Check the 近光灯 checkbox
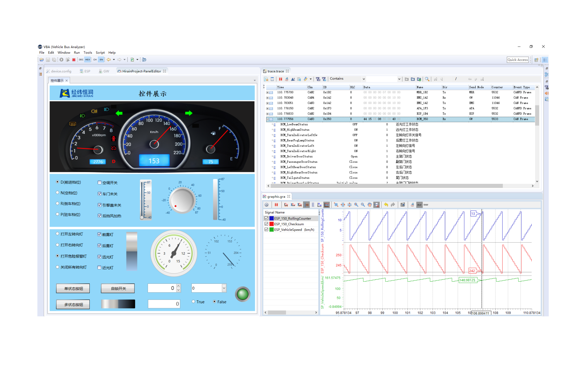 (99, 268)
